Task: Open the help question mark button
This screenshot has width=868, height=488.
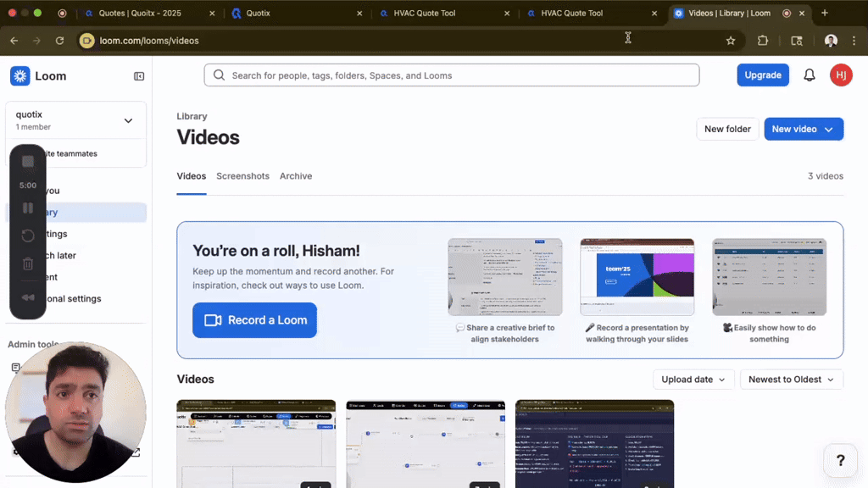Action: point(840,460)
